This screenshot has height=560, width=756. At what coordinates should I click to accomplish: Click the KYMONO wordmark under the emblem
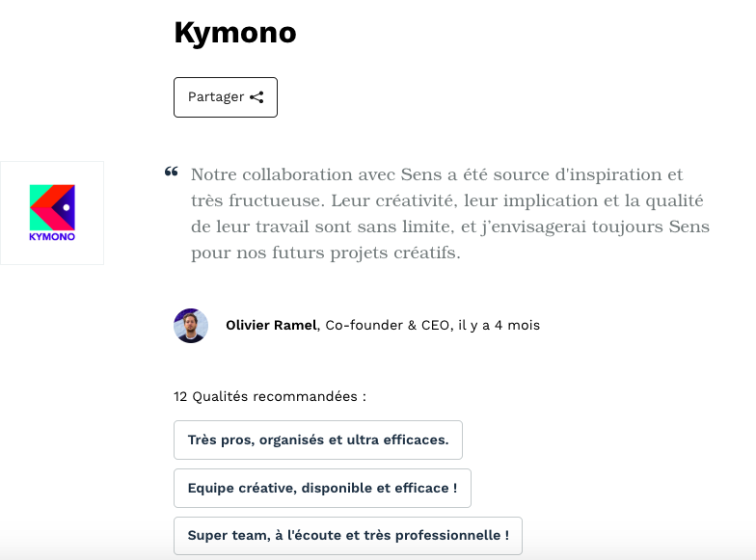point(52,236)
